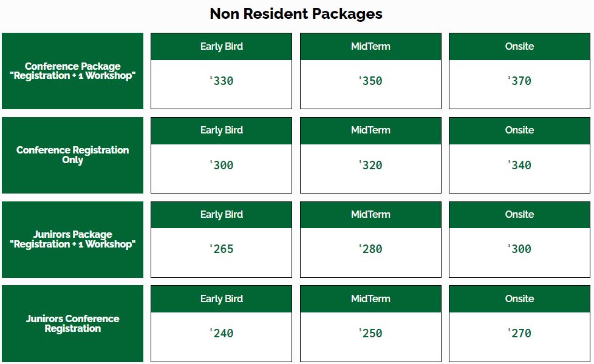Choose the $240 Juniors Early Bird price
This screenshot has height=364, width=594.
(x=222, y=334)
